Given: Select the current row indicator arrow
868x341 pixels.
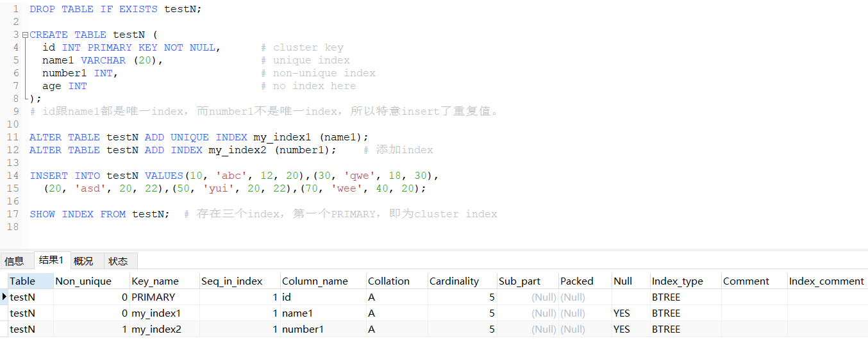Looking at the screenshot, I should point(4,297).
